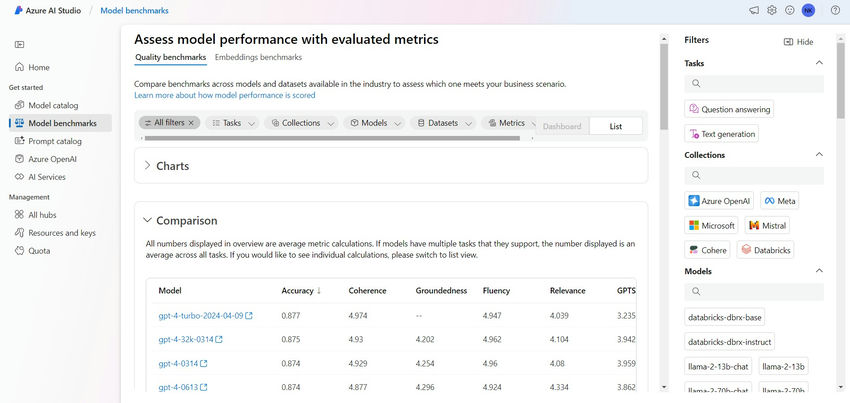Switch to Dashboard view

[x=562, y=126]
